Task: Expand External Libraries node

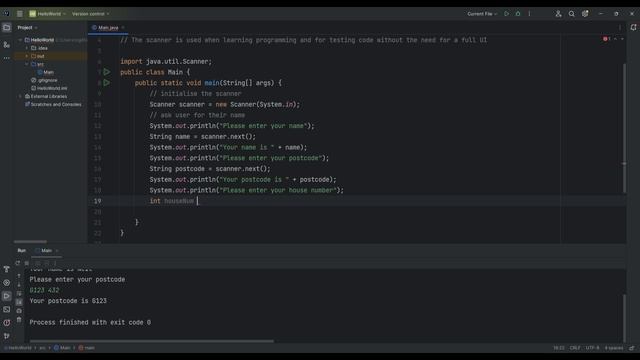Action: (20, 96)
